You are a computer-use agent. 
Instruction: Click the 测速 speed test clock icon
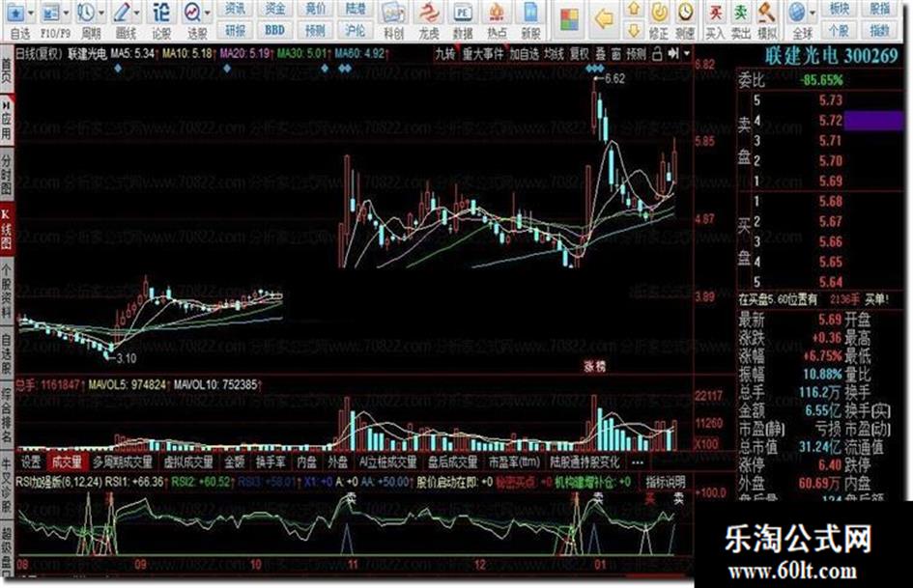pyautogui.click(x=685, y=13)
